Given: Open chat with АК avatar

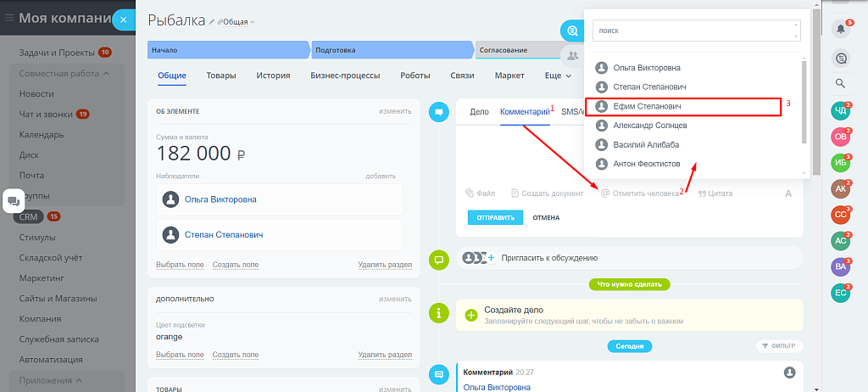Looking at the screenshot, I should [x=840, y=188].
